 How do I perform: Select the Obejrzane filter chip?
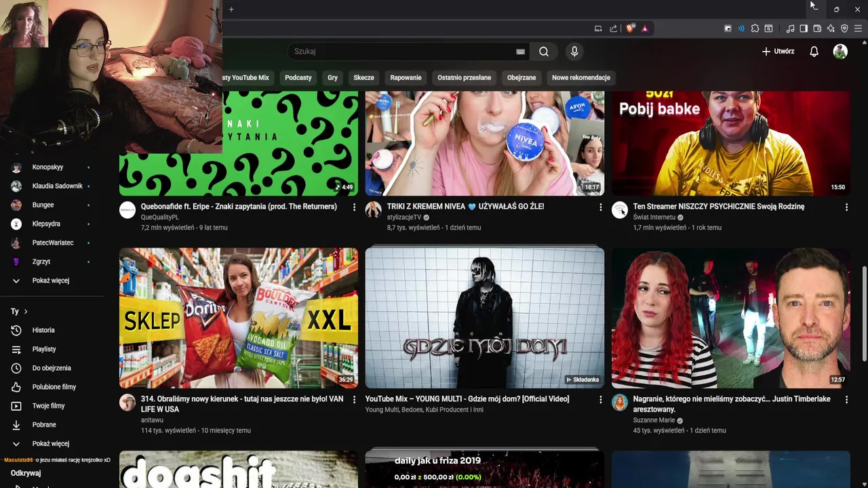(521, 77)
